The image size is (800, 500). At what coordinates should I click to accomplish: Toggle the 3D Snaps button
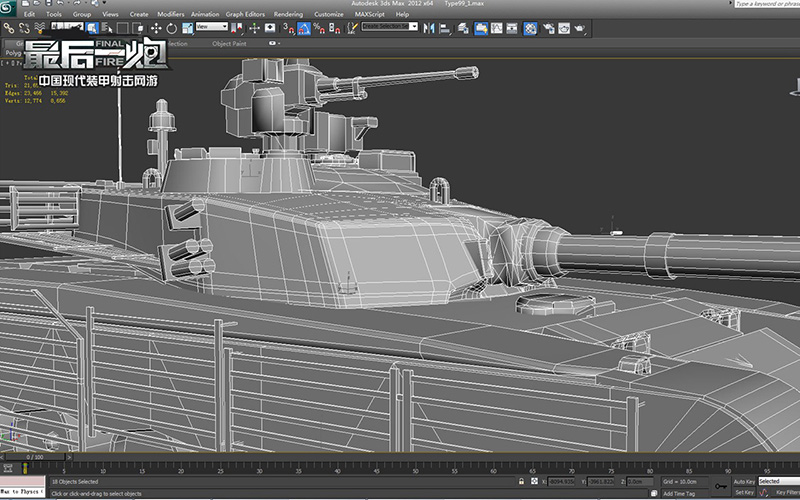coord(288,28)
